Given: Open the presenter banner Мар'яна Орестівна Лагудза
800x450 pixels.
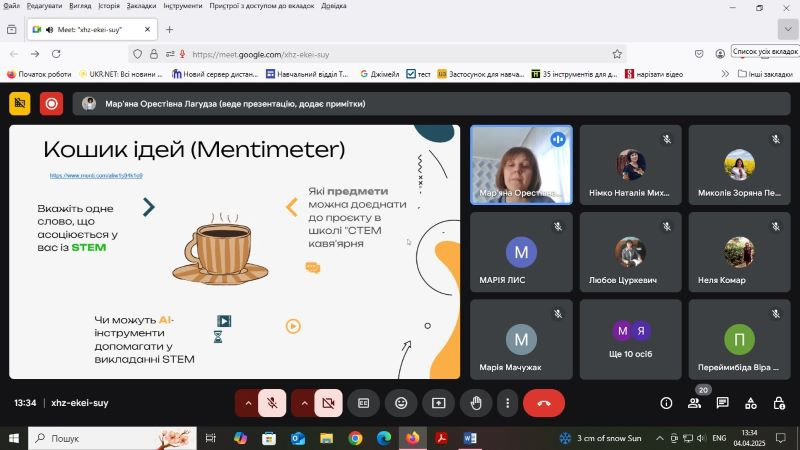Looking at the screenshot, I should pyautogui.click(x=431, y=104).
